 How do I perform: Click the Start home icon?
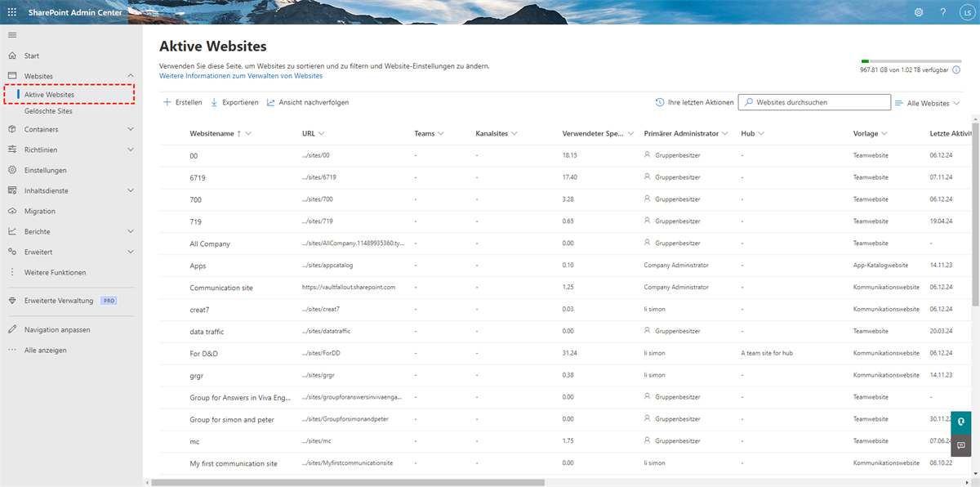pyautogui.click(x=12, y=56)
